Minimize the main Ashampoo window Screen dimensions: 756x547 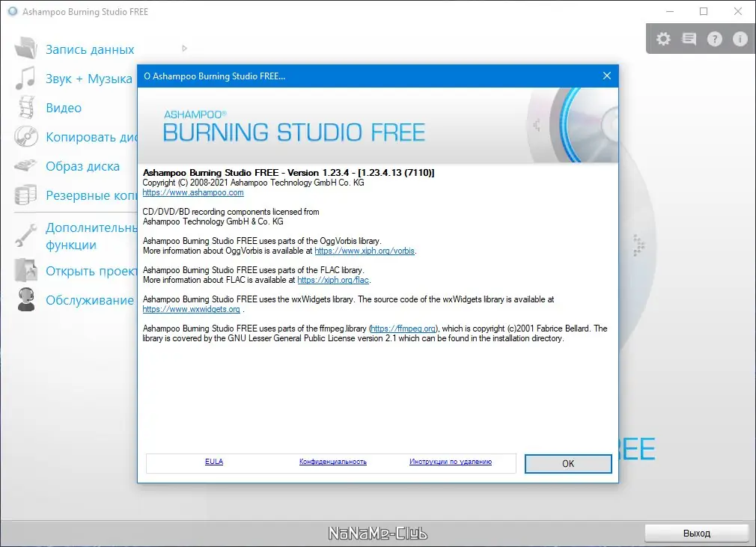(670, 11)
